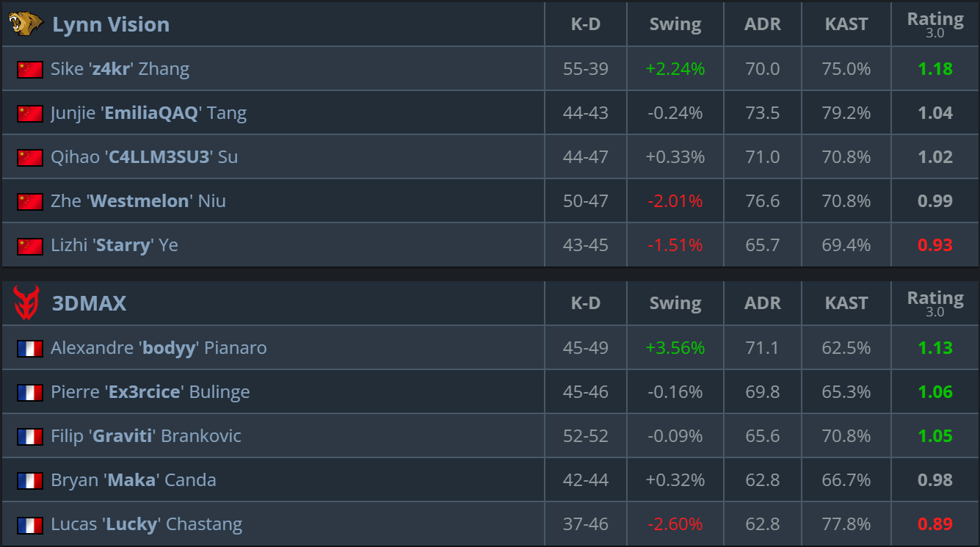Click the France flag beside Lucky
This screenshot has width=980, height=547.
[x=30, y=524]
